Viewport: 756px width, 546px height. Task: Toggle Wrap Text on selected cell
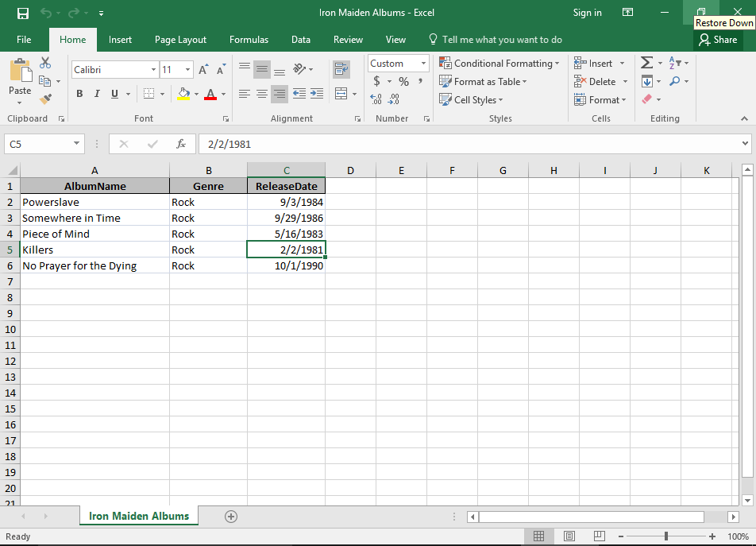click(x=341, y=69)
